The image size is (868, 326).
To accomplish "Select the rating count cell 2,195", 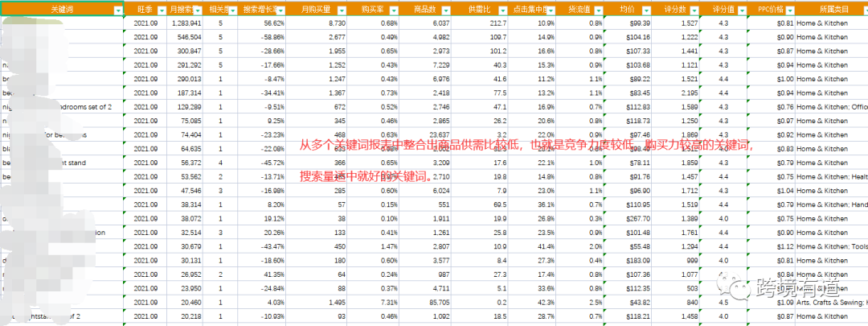I will 676,93.
